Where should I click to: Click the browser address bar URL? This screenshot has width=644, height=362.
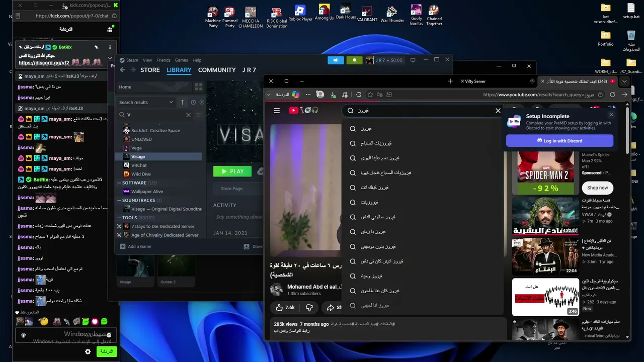pyautogui.click(x=538, y=95)
